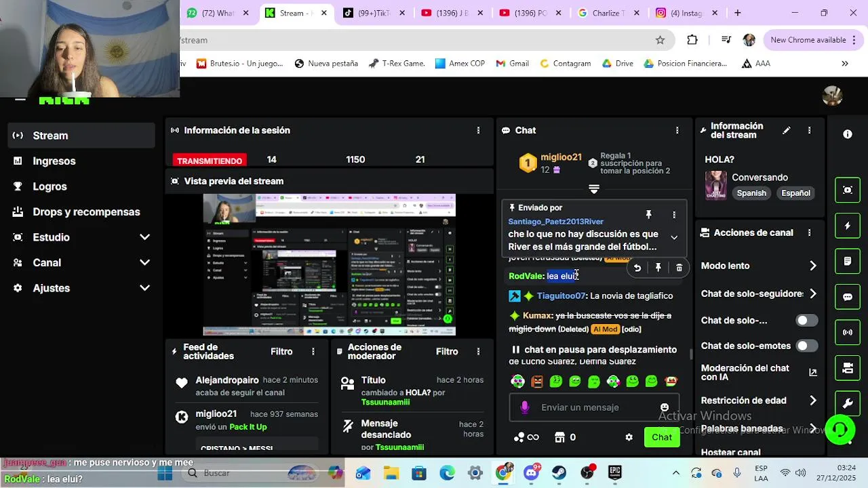Screen dimensions: 868x488
Task: Unpin the pinned message by Santiago_Paetz2013River
Action: coord(648,214)
